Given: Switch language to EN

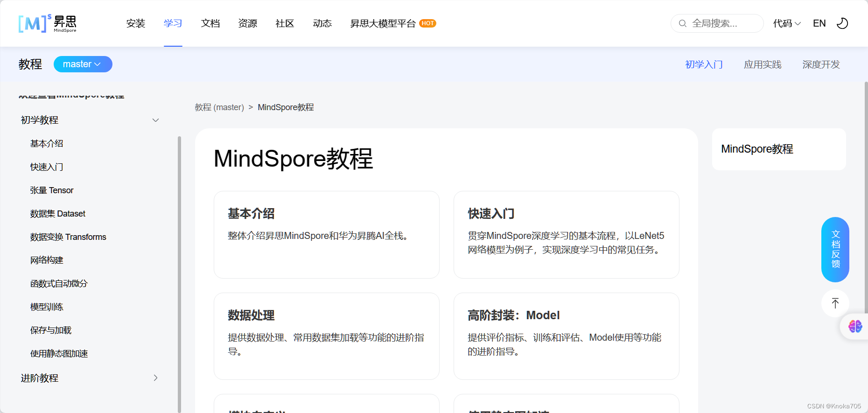Looking at the screenshot, I should coord(819,23).
